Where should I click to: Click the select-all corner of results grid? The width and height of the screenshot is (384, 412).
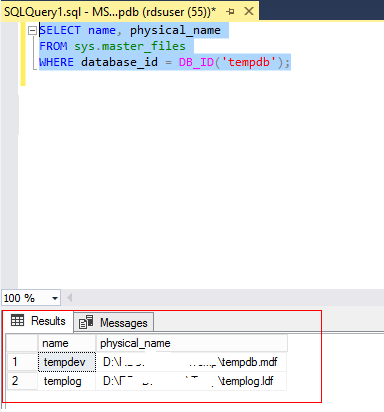tap(22, 343)
